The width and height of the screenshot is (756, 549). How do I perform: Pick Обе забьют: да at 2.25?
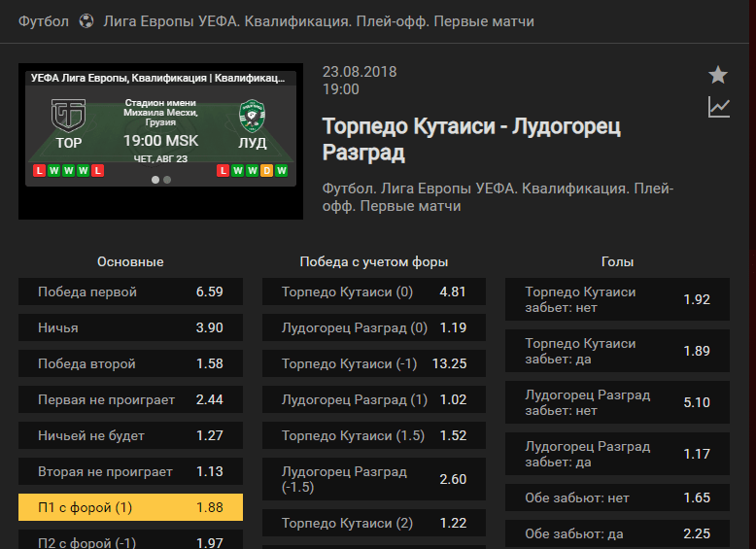(618, 533)
